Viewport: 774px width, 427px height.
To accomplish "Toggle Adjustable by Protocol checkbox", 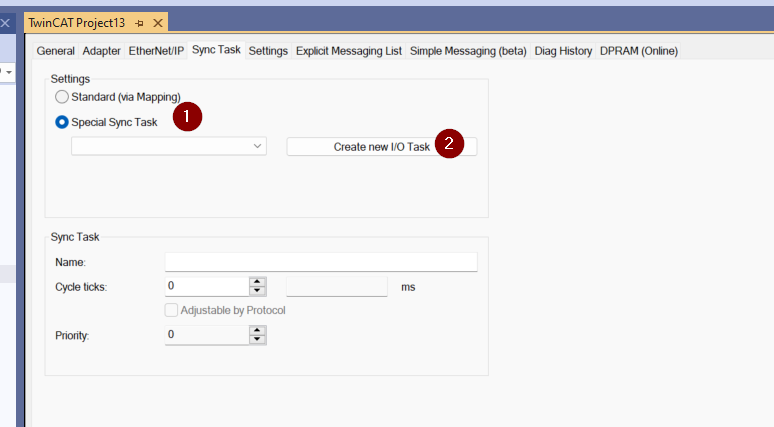I will [x=171, y=310].
